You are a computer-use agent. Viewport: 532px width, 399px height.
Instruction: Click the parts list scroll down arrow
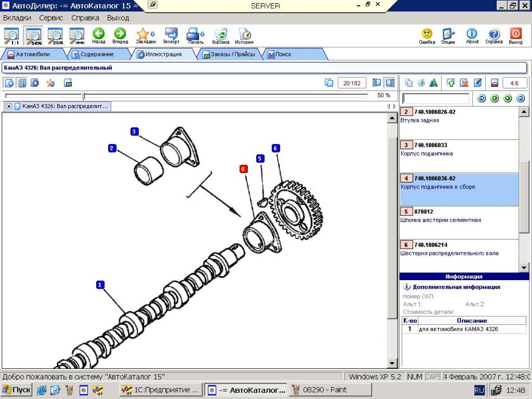524,267
